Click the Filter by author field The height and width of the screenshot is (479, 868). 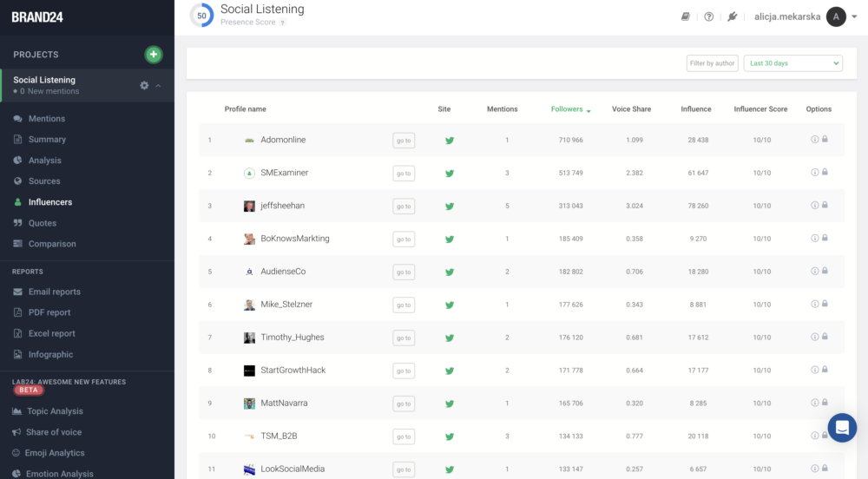(712, 63)
